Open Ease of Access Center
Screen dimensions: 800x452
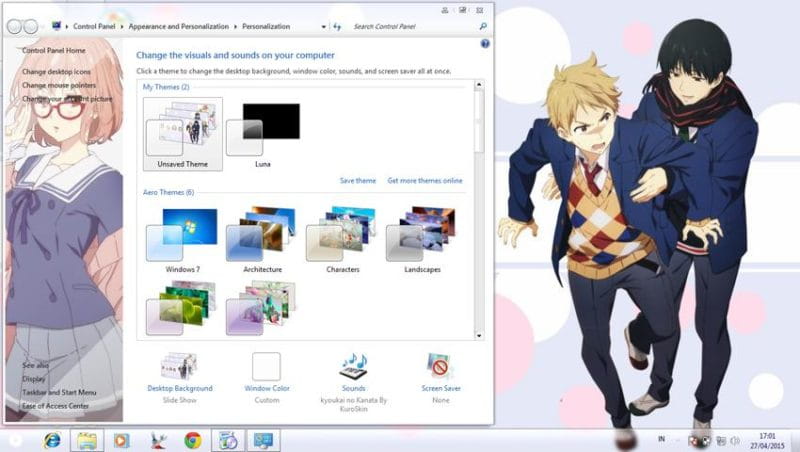pyautogui.click(x=55, y=406)
